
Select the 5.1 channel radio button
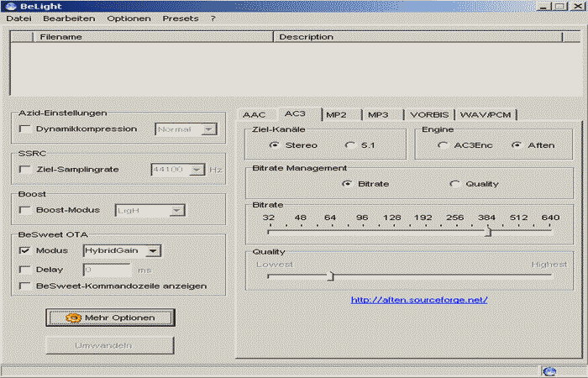click(349, 145)
